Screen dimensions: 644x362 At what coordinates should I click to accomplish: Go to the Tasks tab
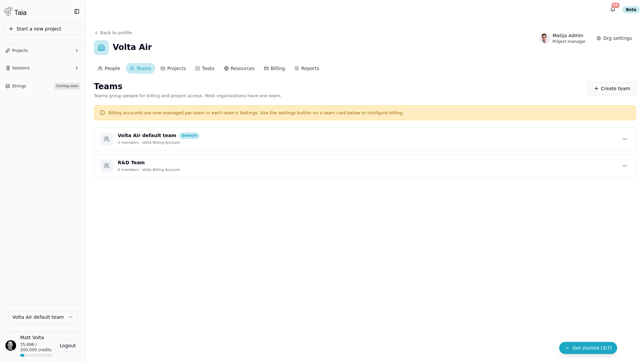pos(205,68)
